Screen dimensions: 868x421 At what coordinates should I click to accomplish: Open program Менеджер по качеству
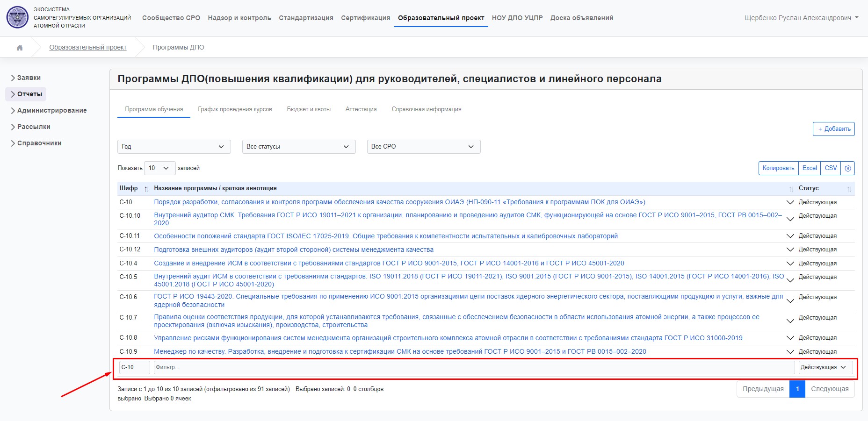click(x=400, y=352)
